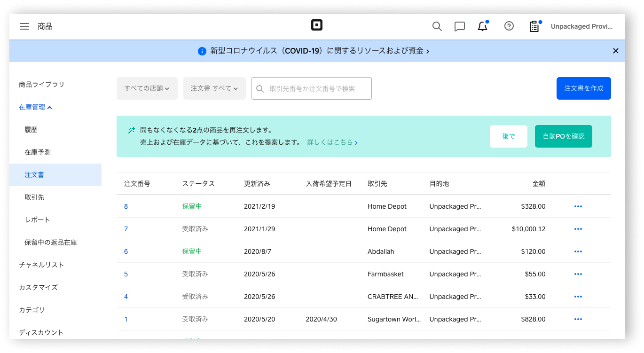Open Unpackaged Provi... account menu
The image size is (644, 353).
click(581, 26)
